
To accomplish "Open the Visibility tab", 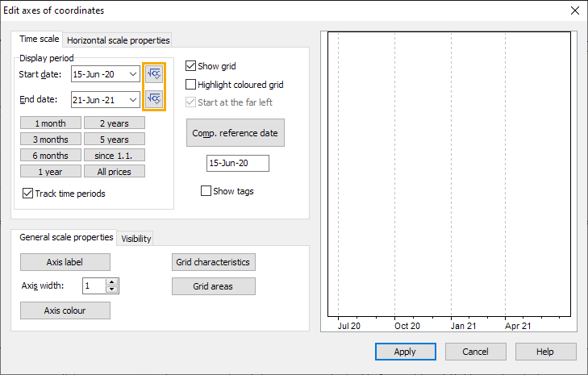I will (x=136, y=239).
